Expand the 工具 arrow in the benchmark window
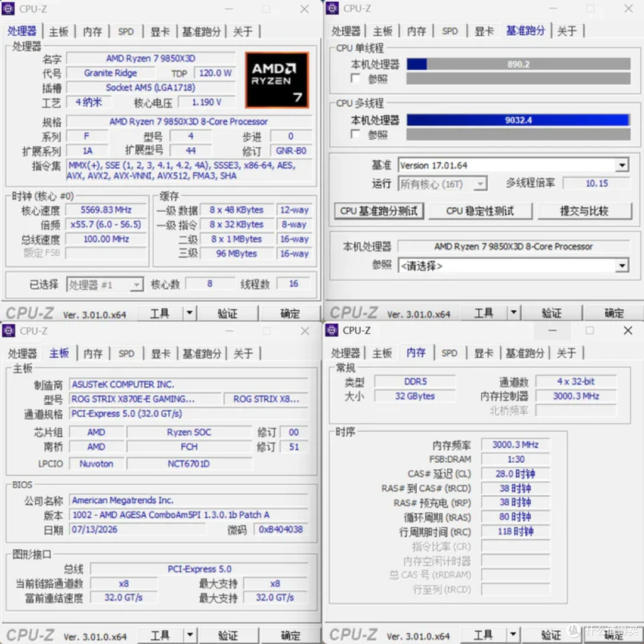 513,313
